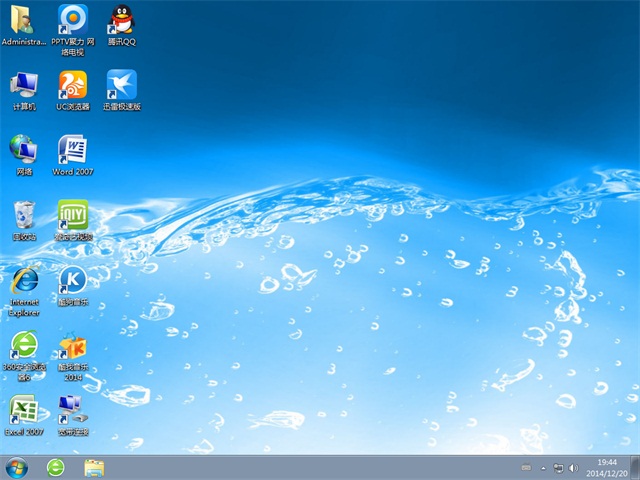Open the Administrator user folder
640x480 pixels.
(x=23, y=20)
